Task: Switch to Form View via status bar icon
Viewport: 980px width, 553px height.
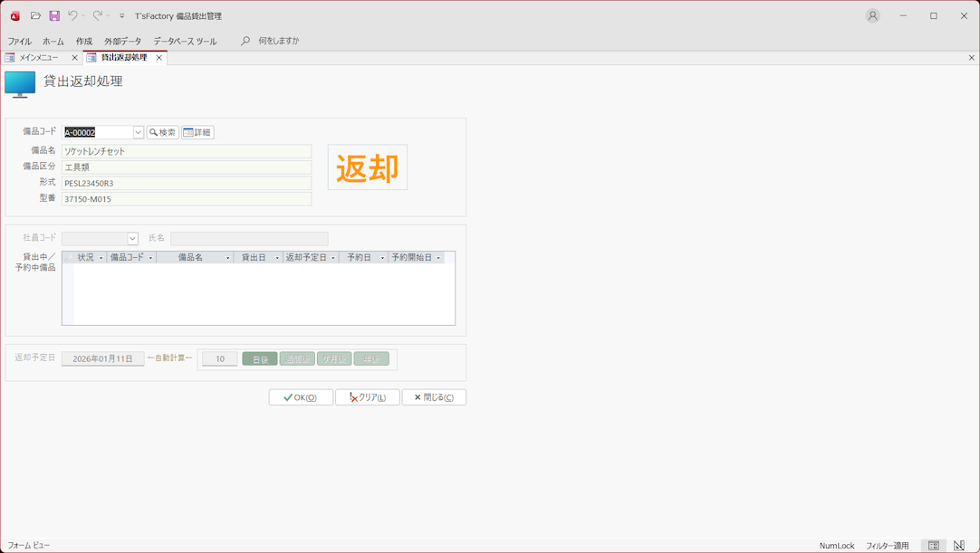Action: click(933, 546)
